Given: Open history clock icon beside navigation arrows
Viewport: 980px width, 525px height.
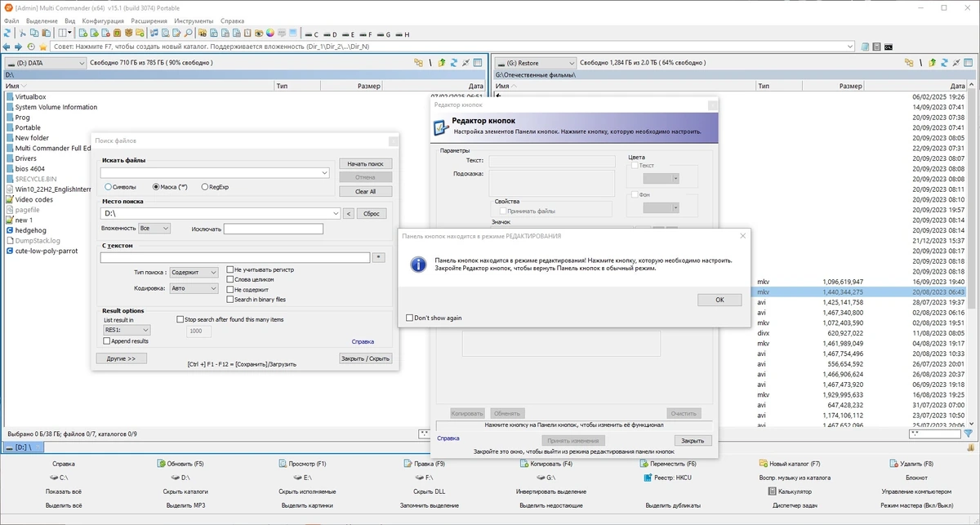Looking at the screenshot, I should [31, 47].
